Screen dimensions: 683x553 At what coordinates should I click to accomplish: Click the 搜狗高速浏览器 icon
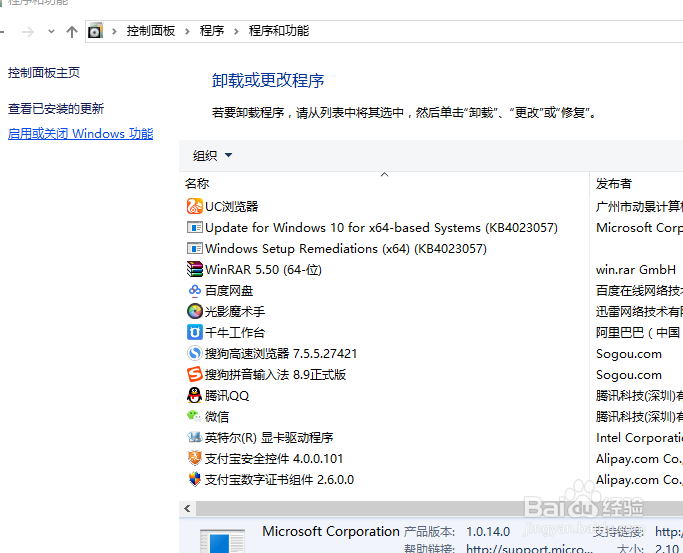click(195, 353)
